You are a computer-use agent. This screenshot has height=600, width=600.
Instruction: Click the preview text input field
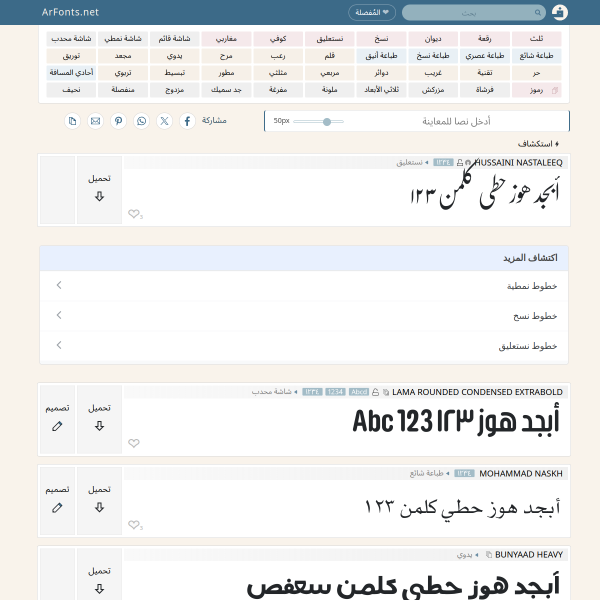click(455, 121)
